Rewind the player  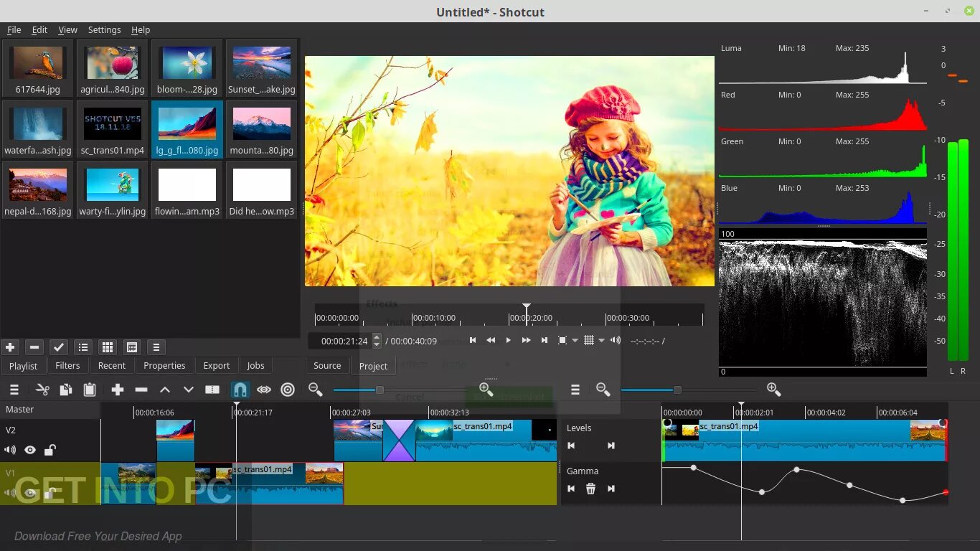(491, 340)
